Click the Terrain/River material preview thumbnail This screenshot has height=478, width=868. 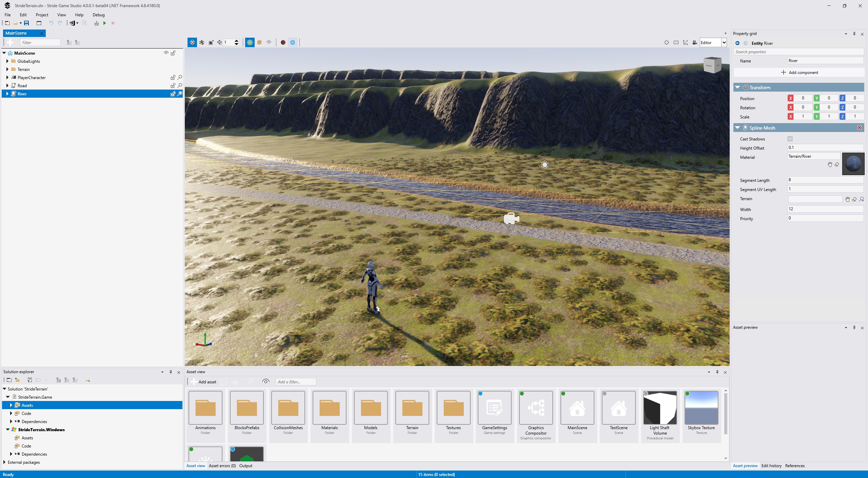pyautogui.click(x=853, y=164)
